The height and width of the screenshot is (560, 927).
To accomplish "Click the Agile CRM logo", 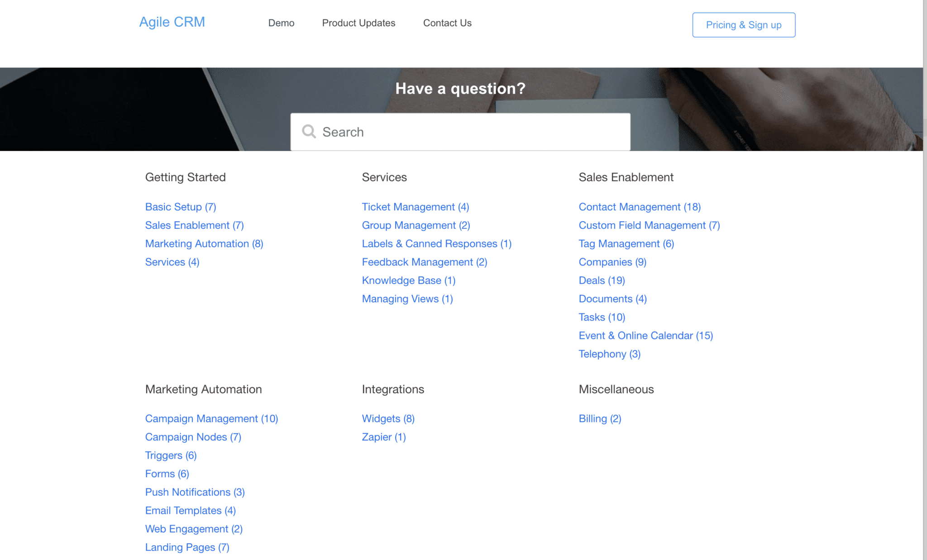I will click(172, 22).
